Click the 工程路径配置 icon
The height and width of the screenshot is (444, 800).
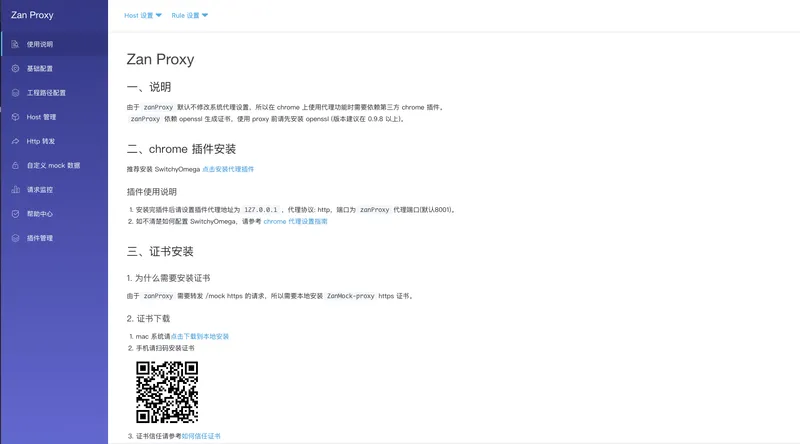(15, 93)
